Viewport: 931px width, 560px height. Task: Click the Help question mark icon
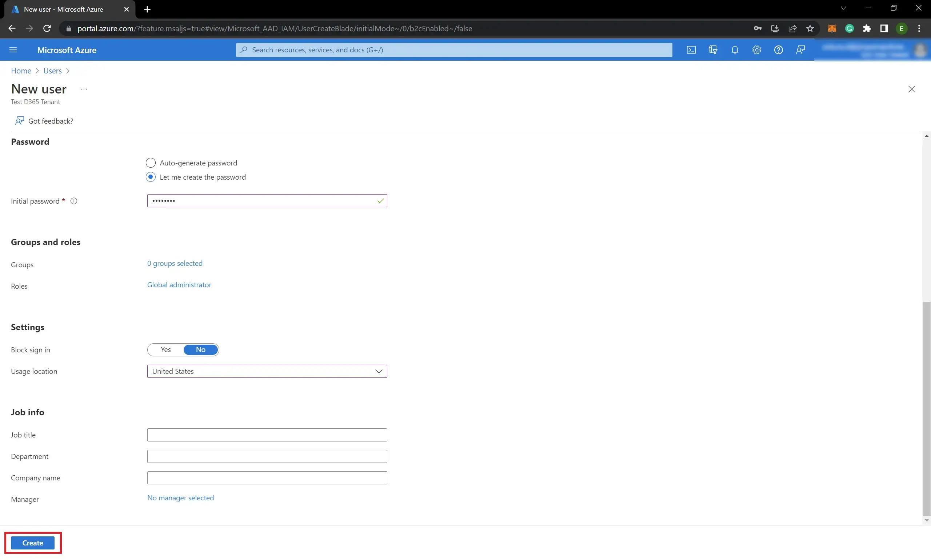coord(779,49)
